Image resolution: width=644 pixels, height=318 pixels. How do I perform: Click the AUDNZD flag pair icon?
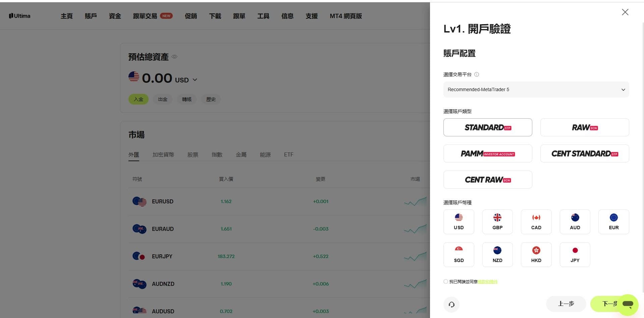[x=140, y=284]
